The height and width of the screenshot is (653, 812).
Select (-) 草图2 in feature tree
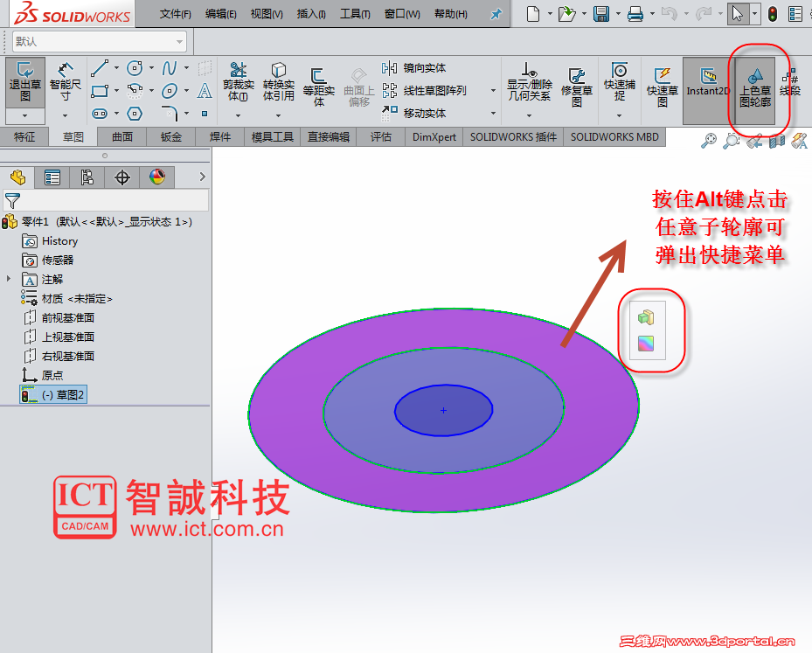(52, 394)
